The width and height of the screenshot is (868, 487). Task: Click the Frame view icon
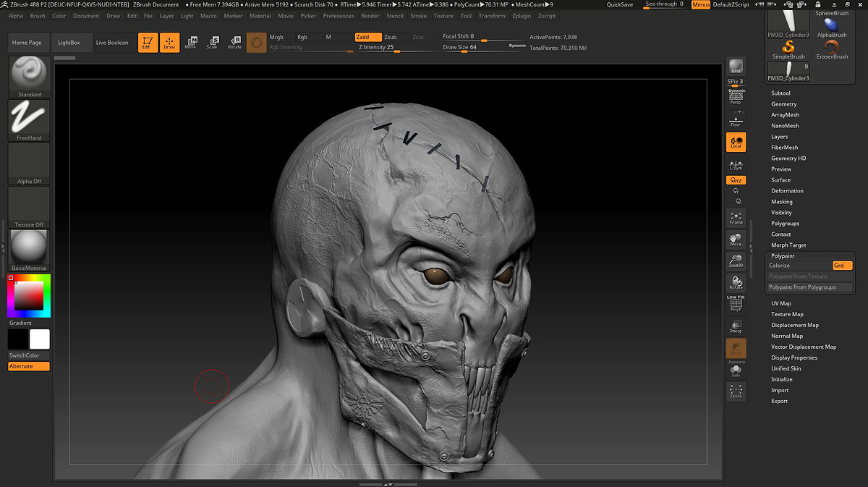click(x=736, y=219)
